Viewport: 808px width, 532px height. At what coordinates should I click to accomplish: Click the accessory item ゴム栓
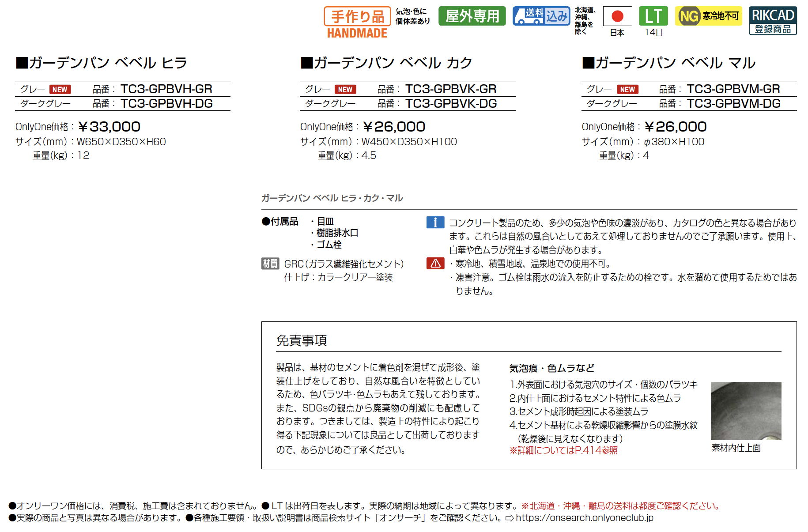[329, 245]
